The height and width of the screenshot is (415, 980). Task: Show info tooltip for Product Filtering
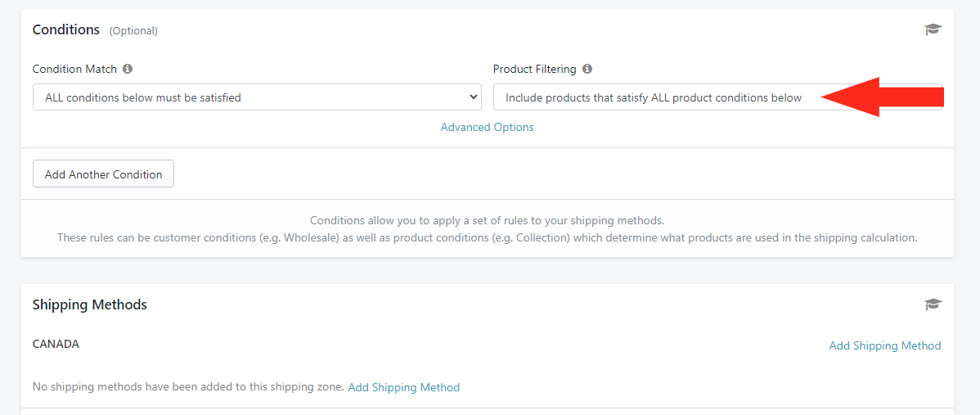pos(587,69)
